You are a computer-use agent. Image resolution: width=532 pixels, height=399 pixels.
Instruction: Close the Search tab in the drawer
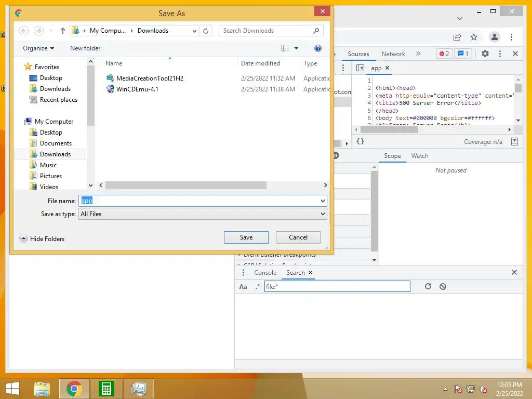(310, 272)
